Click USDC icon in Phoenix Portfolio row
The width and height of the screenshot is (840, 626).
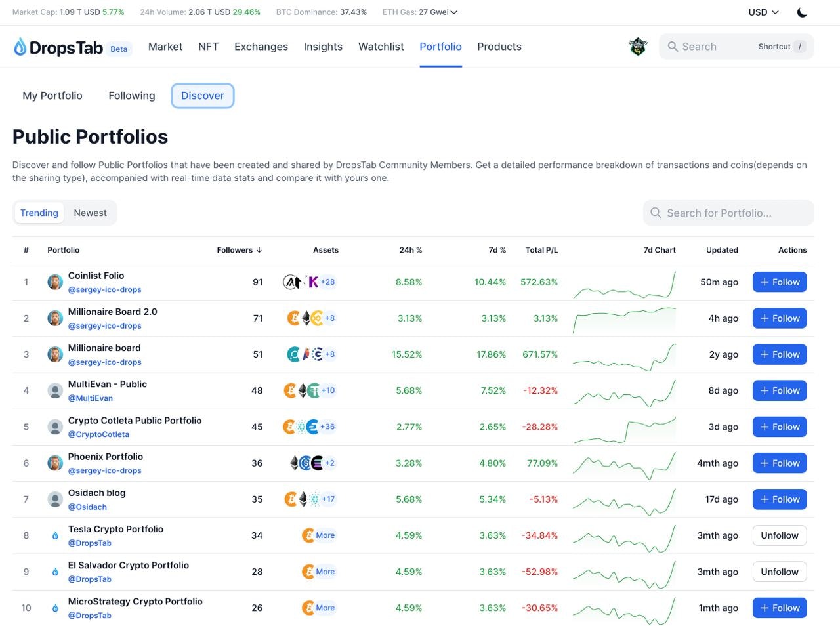click(x=306, y=463)
